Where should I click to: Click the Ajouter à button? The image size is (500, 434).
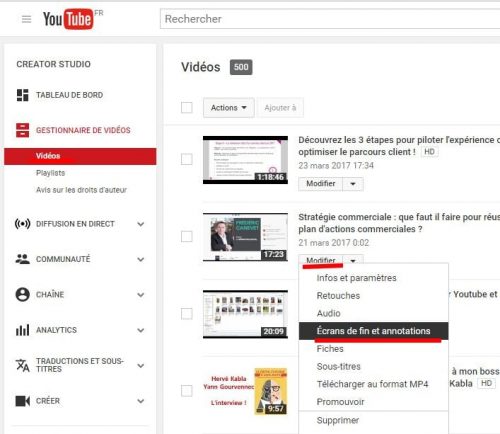280,108
